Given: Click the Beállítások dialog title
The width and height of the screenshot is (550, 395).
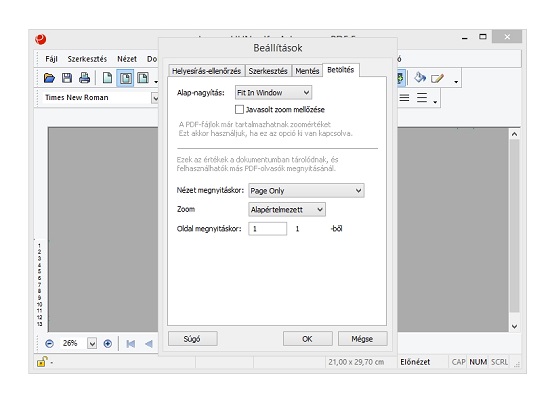Looking at the screenshot, I should (x=277, y=48).
